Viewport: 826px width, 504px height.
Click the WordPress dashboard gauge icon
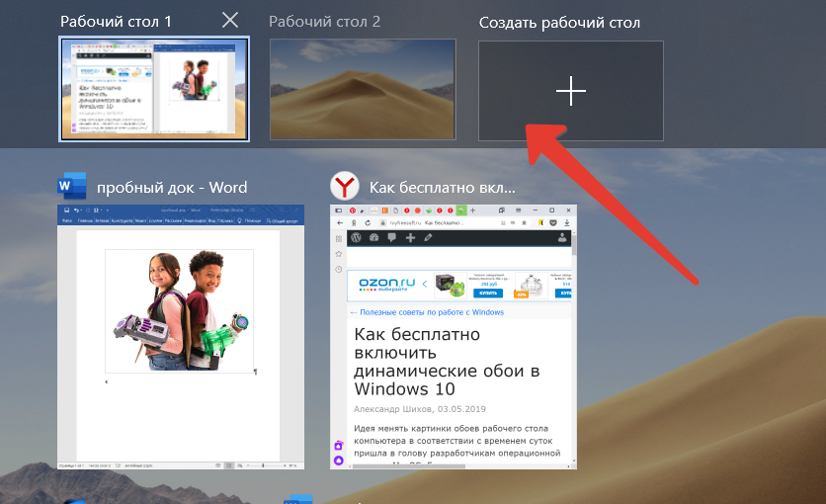(x=374, y=238)
